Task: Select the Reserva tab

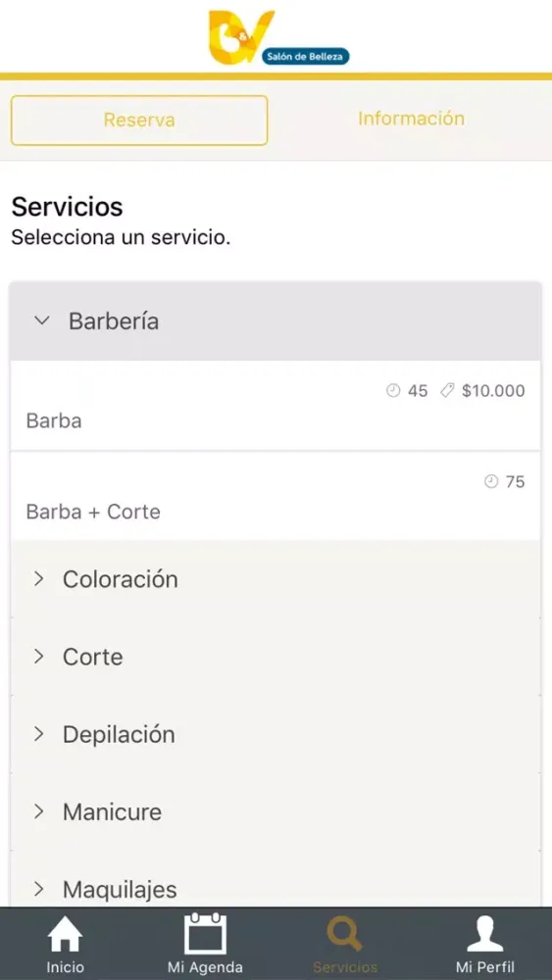Action: point(139,120)
